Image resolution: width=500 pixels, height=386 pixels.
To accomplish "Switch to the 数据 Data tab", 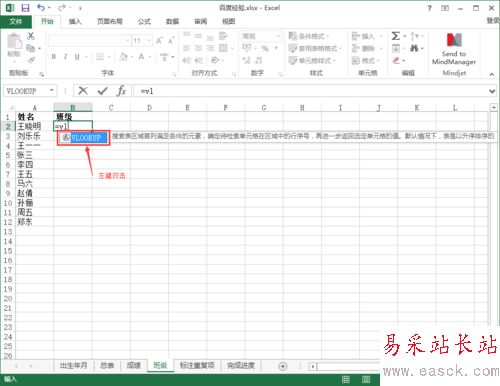I will coord(172,22).
